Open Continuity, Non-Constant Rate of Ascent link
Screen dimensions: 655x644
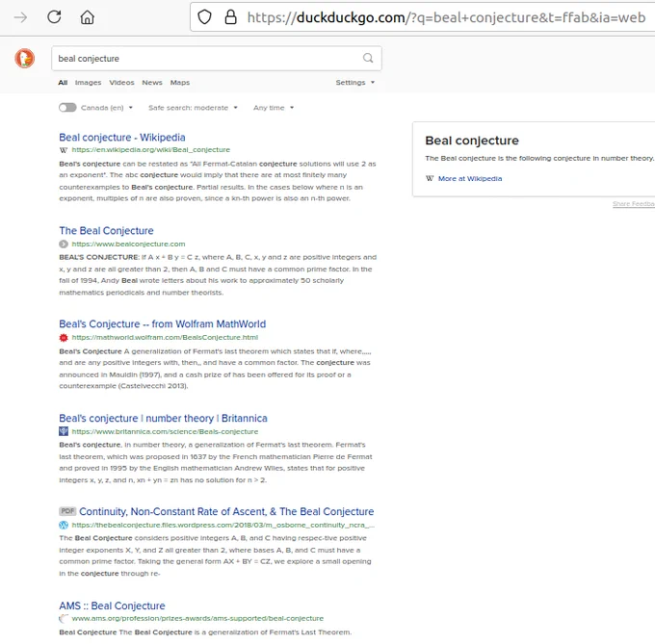226,512
